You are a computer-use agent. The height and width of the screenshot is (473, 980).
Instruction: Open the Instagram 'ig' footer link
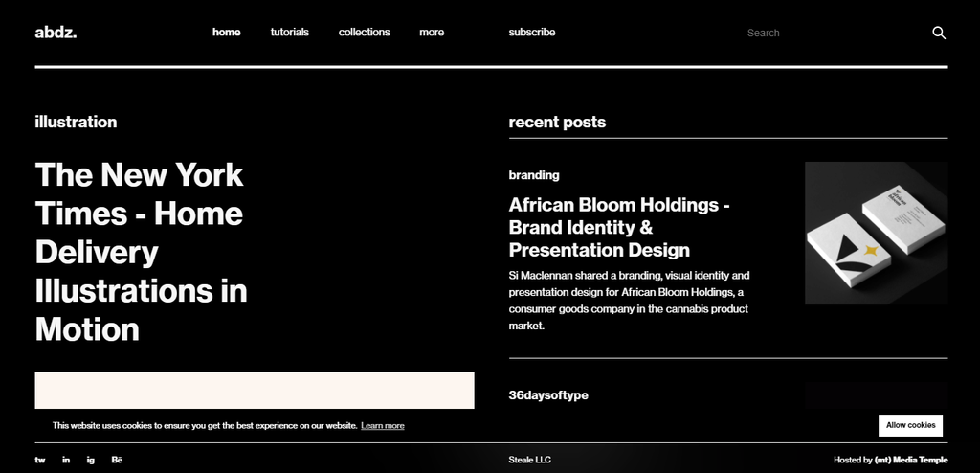(x=91, y=460)
